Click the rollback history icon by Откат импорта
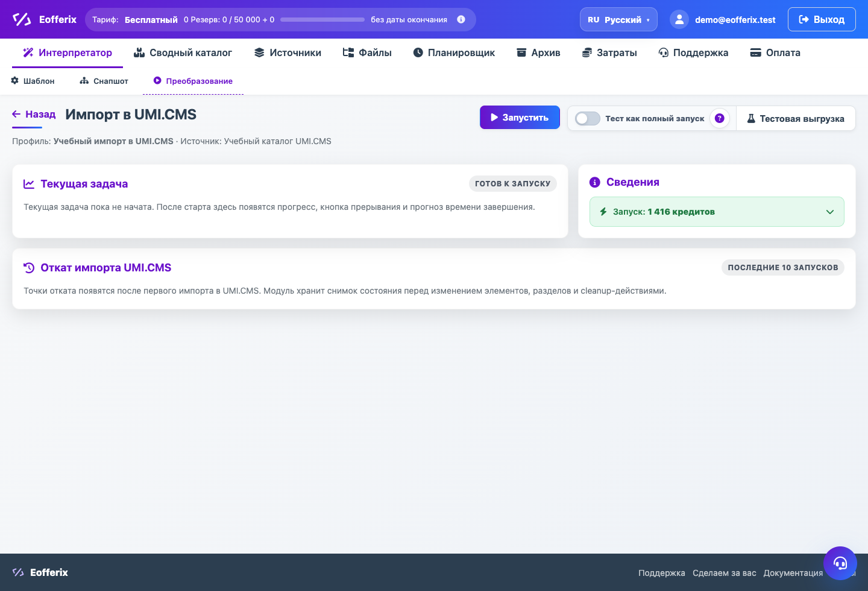868x591 pixels. click(x=29, y=268)
